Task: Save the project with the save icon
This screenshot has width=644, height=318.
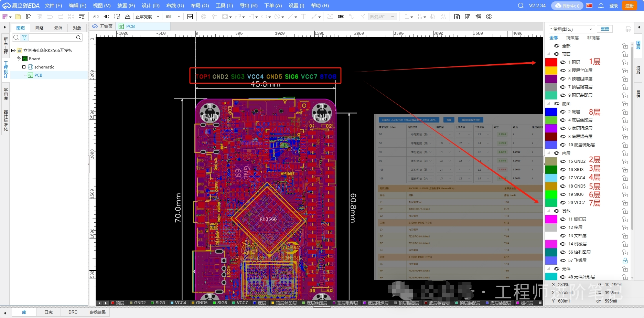Action: tap(29, 17)
